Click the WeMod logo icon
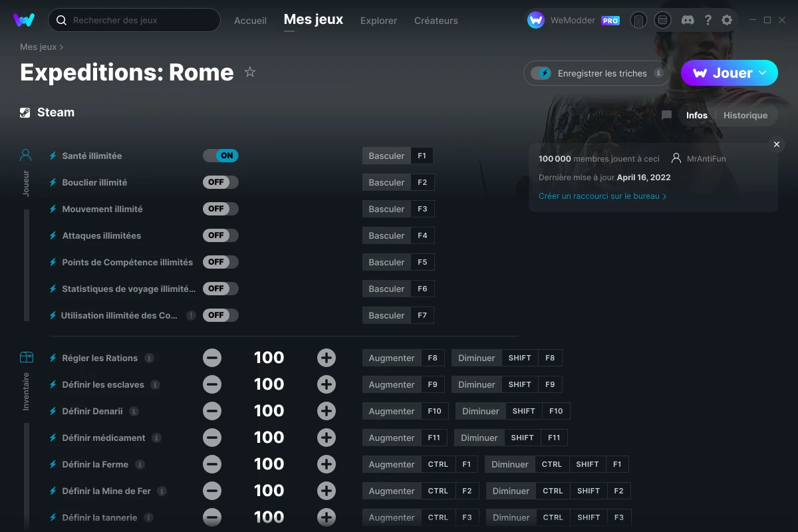Screen dimensions: 798x532 coord(24,20)
